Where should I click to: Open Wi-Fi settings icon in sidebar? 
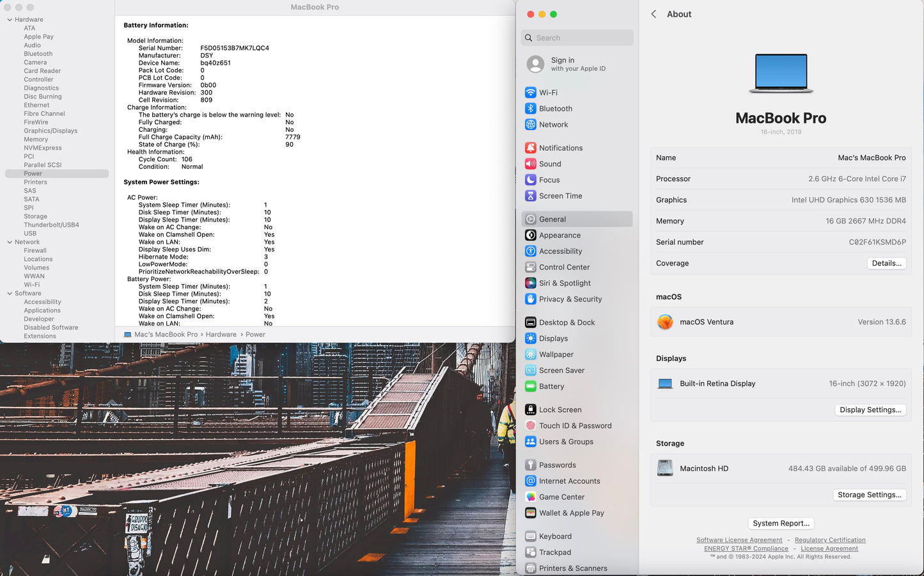coord(530,93)
